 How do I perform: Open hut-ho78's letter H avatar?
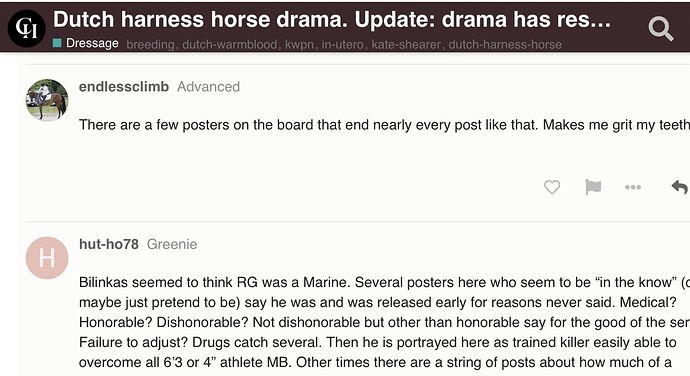[x=47, y=258]
